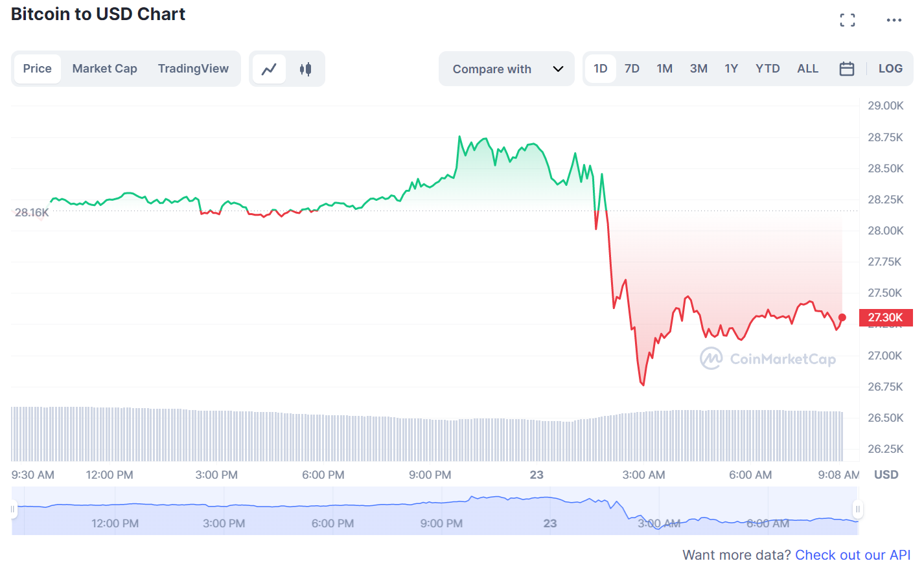This screenshot has height=572, width=924.
Task: Open the three-dot more options menu
Action: coord(894,20)
